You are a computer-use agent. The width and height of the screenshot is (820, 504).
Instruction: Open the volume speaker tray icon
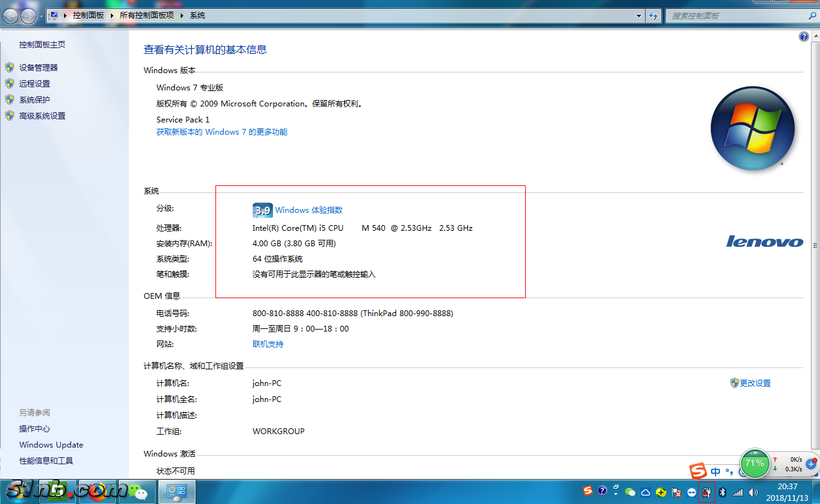(x=753, y=492)
